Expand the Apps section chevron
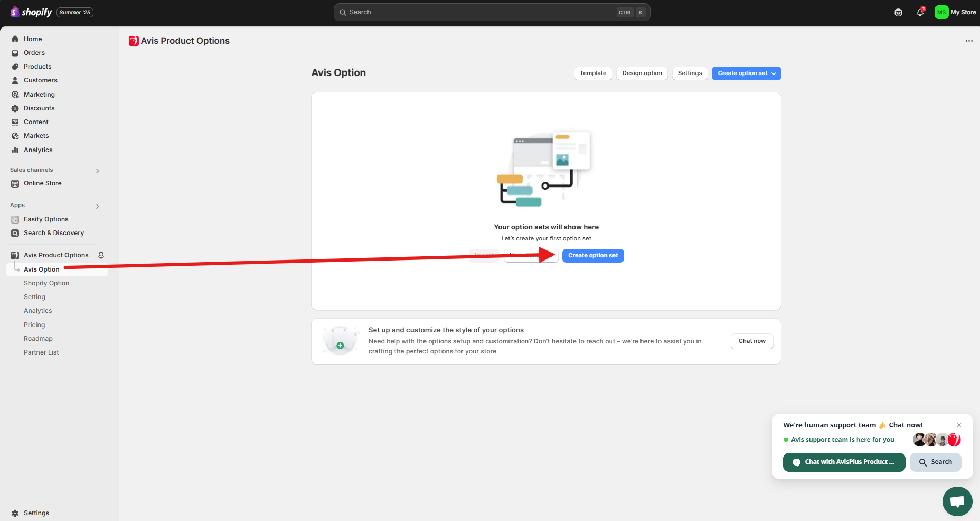Image resolution: width=980 pixels, height=521 pixels. [97, 206]
